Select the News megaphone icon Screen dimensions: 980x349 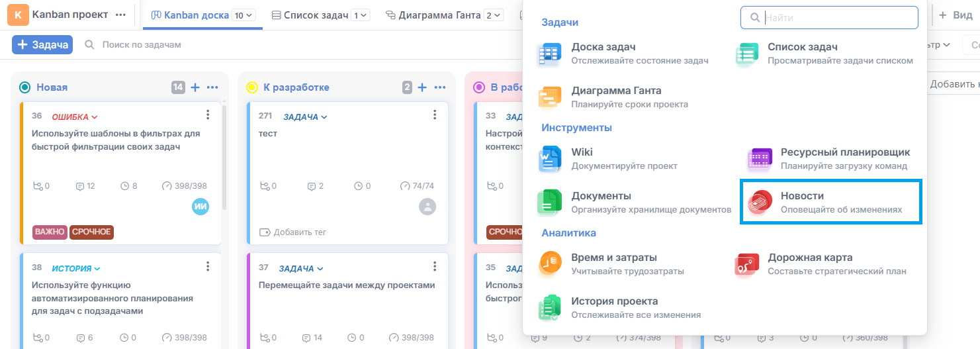[x=759, y=203]
